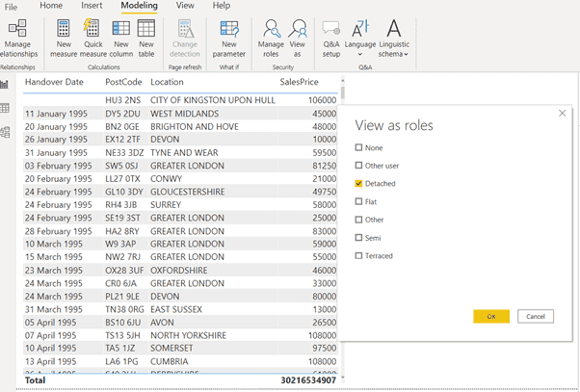Click the 13 April 1995 date cell

coord(50,361)
